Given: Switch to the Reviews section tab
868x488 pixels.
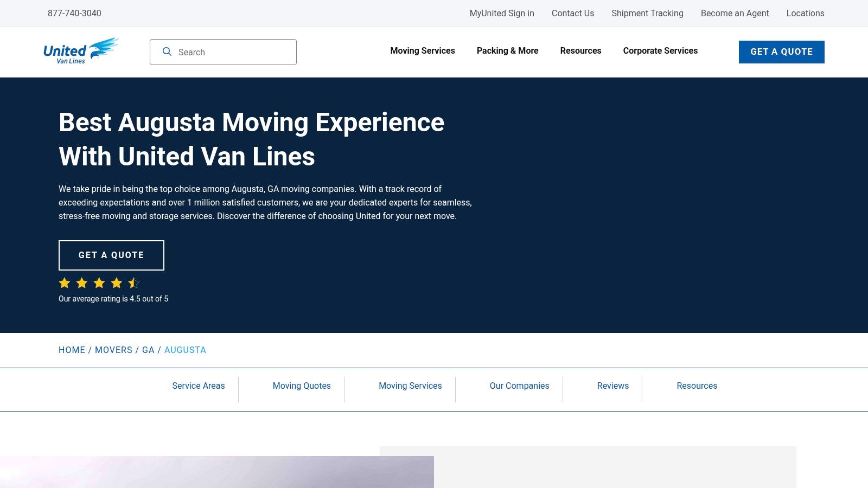Looking at the screenshot, I should click(x=612, y=386).
